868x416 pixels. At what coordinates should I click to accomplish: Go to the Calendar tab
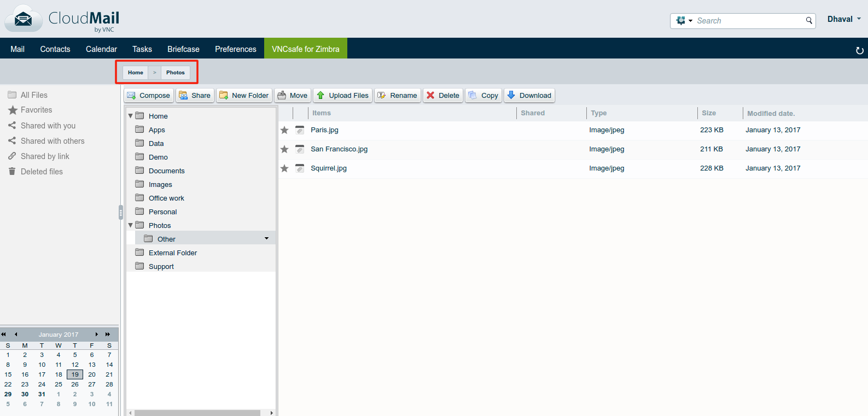tap(101, 49)
